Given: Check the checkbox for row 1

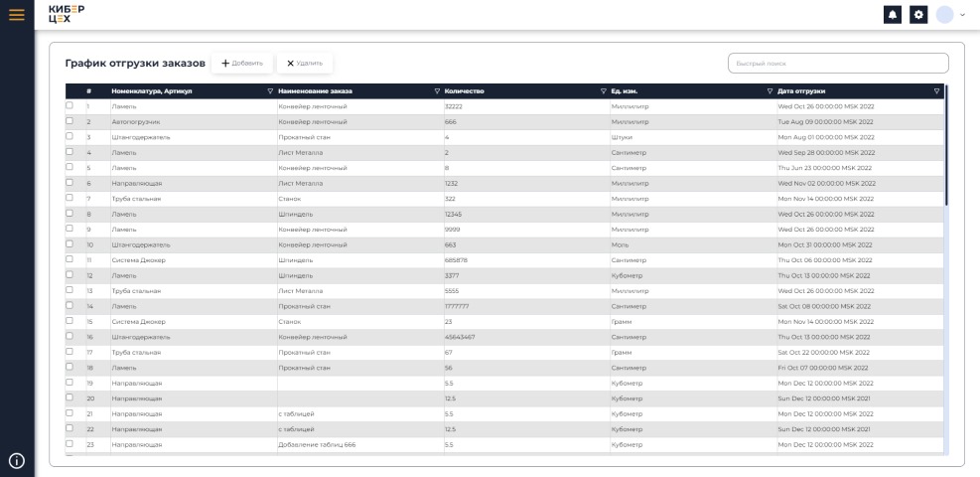Looking at the screenshot, I should [70, 105].
